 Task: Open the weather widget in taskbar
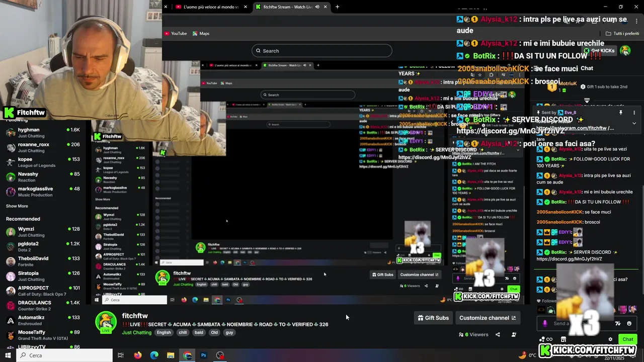(527, 355)
